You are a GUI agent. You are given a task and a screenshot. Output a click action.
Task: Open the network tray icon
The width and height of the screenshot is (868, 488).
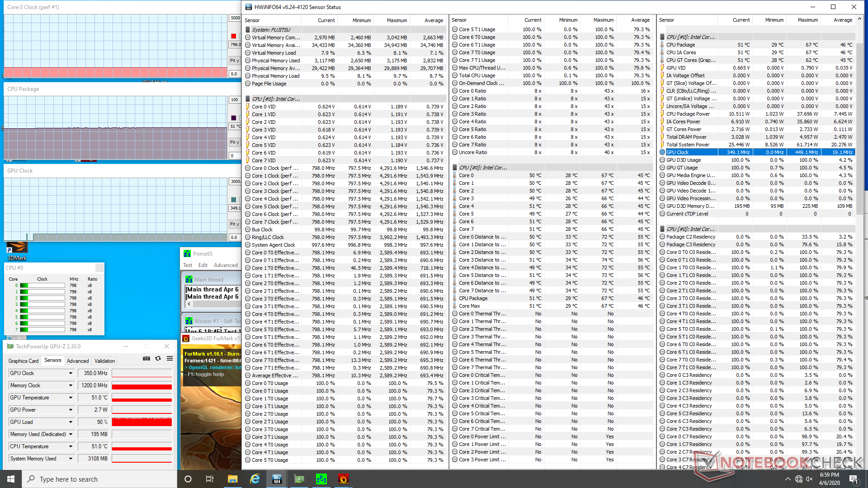click(799, 479)
